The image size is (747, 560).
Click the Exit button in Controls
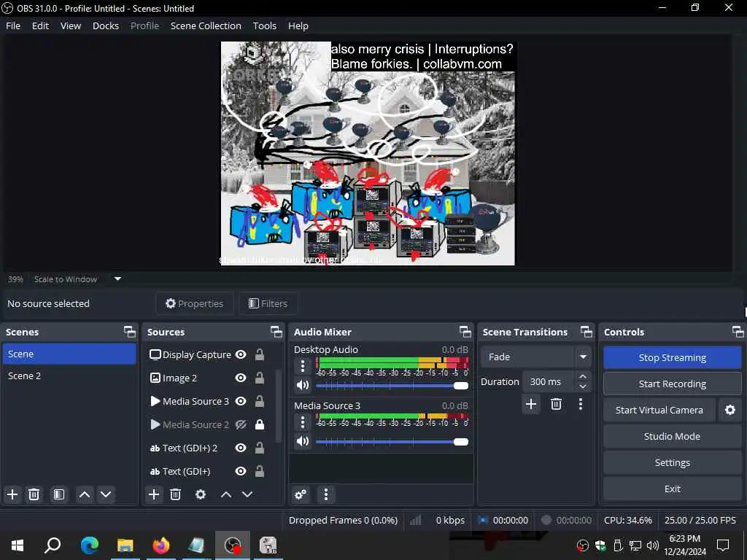[672, 489]
